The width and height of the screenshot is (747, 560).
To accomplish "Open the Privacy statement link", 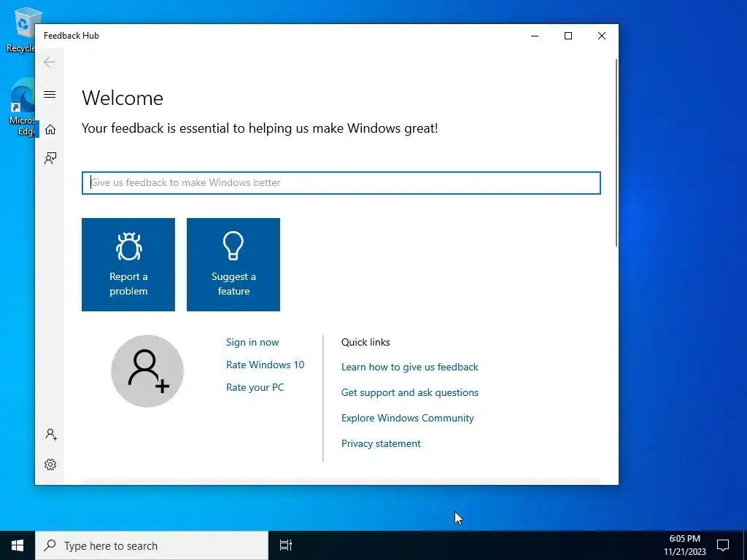I will 381,443.
